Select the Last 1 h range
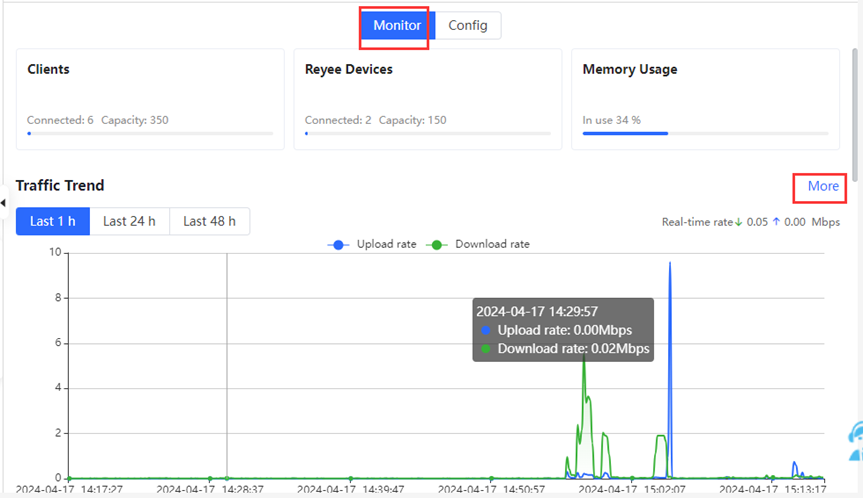 53,221
